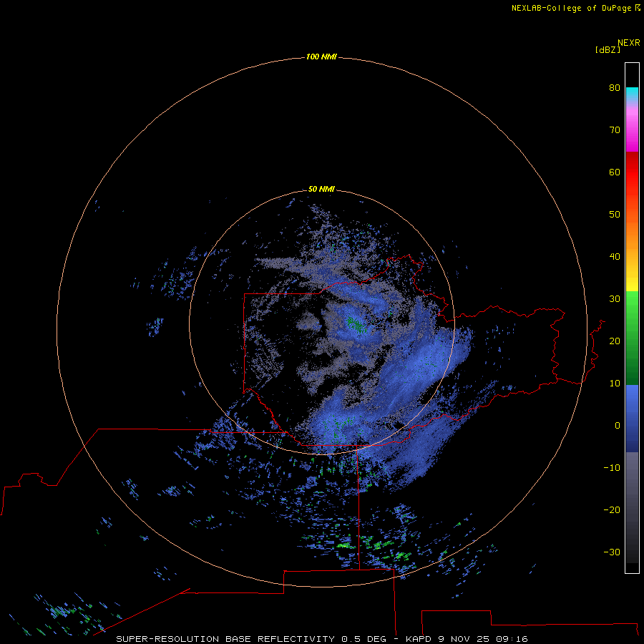This screenshot has width=644, height=644.
Task: Click the cyan segment of the color bar
Action: click(632, 93)
